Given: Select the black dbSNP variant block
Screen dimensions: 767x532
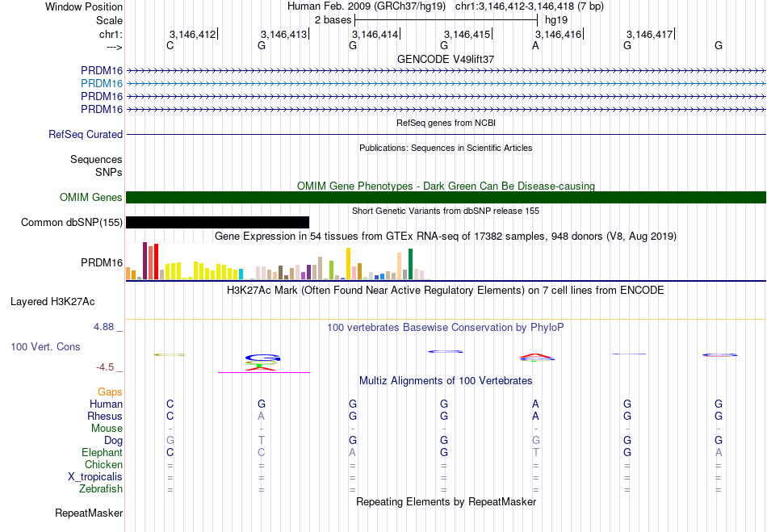Looking at the screenshot, I should 218,223.
